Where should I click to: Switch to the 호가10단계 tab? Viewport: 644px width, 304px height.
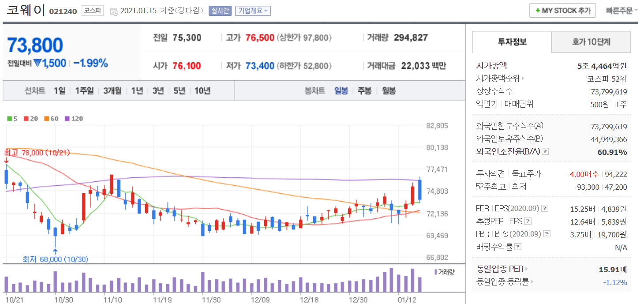click(x=591, y=42)
